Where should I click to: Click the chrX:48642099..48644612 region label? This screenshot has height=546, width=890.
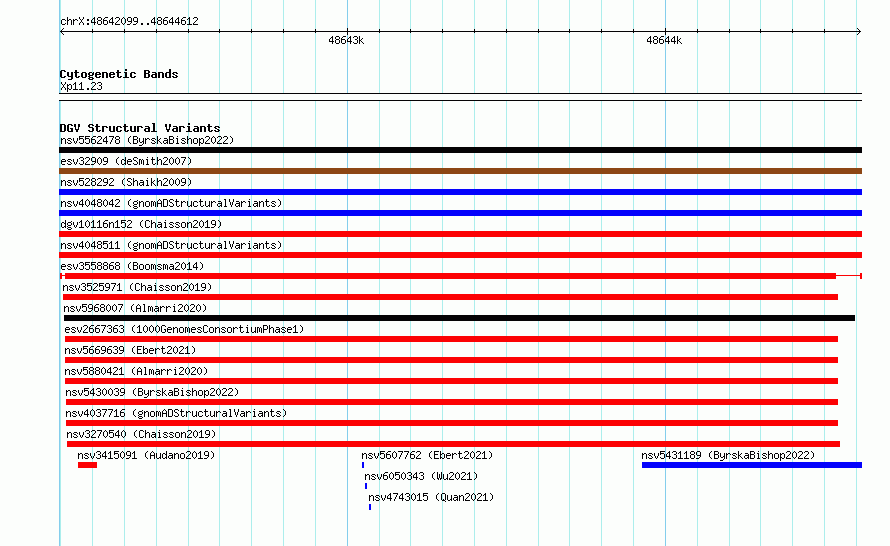point(129,21)
